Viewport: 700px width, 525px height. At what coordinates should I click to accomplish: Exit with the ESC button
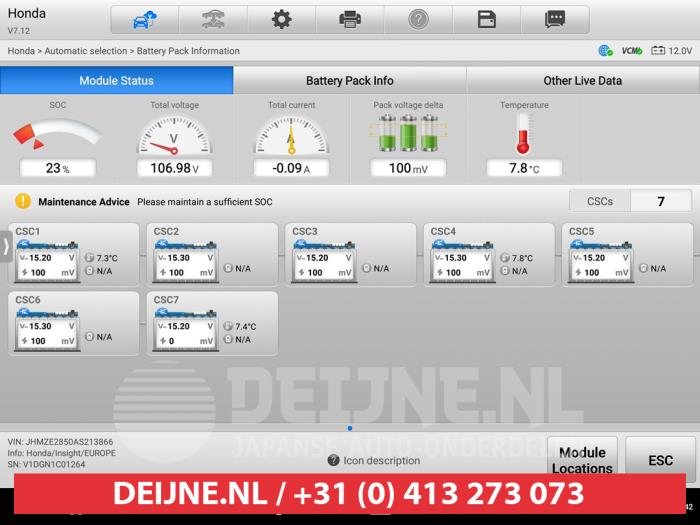660,460
